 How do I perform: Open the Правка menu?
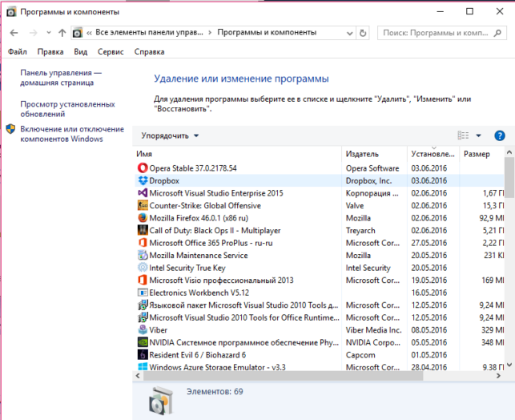(x=50, y=51)
